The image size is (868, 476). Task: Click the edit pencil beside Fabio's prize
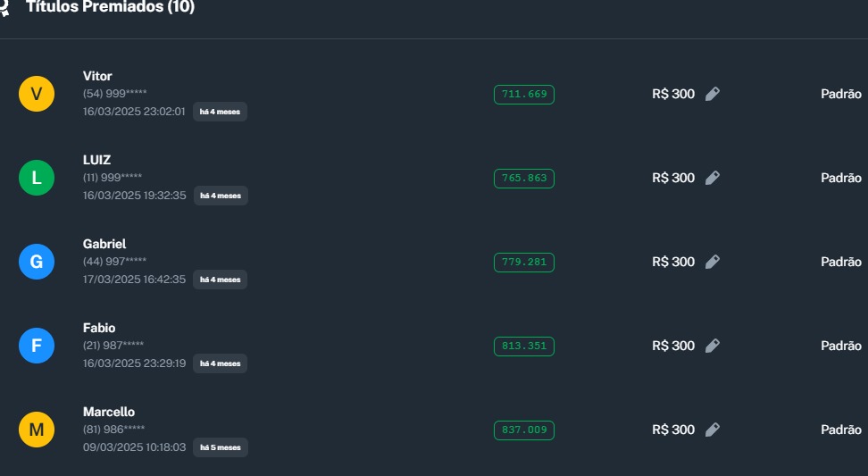tap(712, 346)
